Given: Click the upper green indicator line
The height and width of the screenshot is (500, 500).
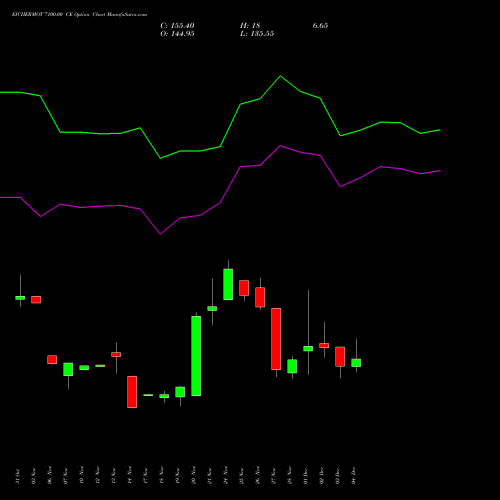Looking at the screenshot, I should click(220, 146).
